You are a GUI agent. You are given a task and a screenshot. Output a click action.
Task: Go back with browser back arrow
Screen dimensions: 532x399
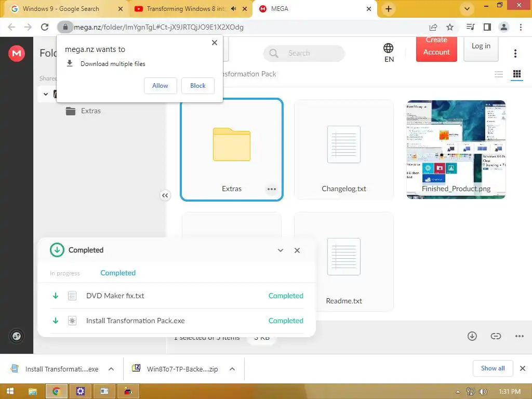tap(11, 27)
